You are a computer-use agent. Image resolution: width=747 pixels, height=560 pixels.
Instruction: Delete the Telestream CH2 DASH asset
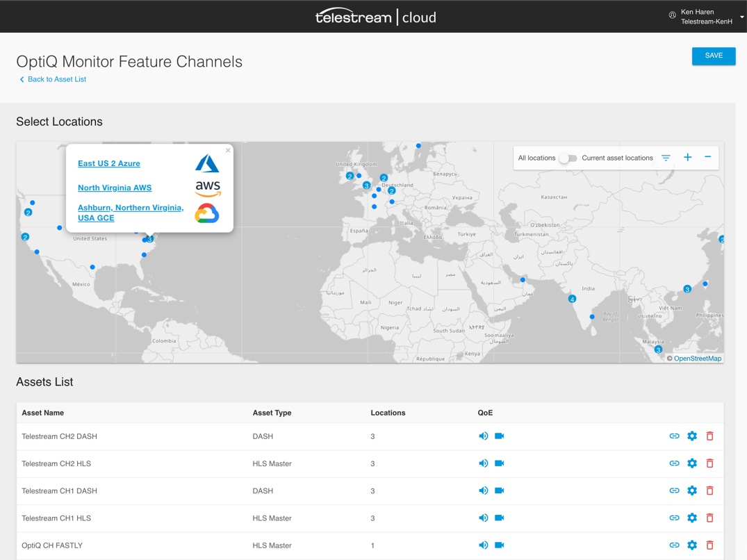[710, 436]
